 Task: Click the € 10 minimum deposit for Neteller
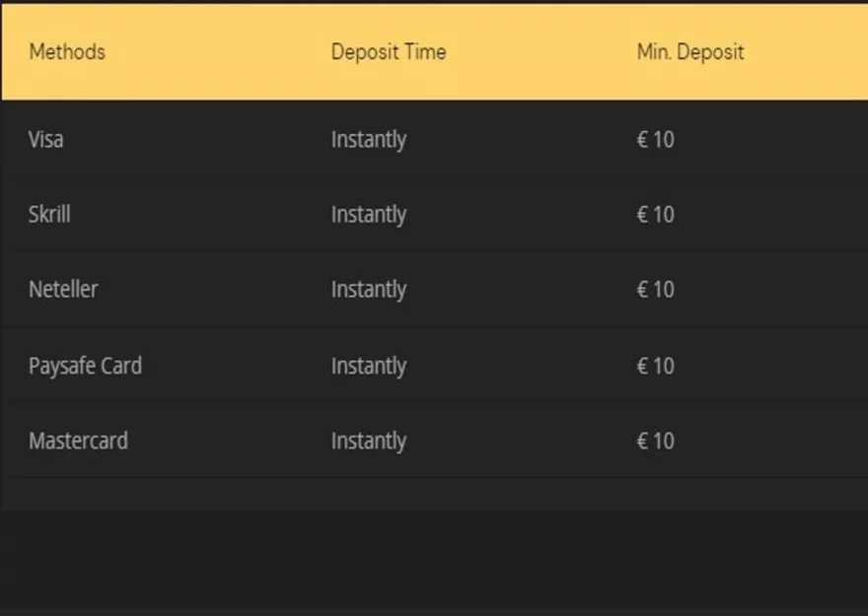pos(656,289)
